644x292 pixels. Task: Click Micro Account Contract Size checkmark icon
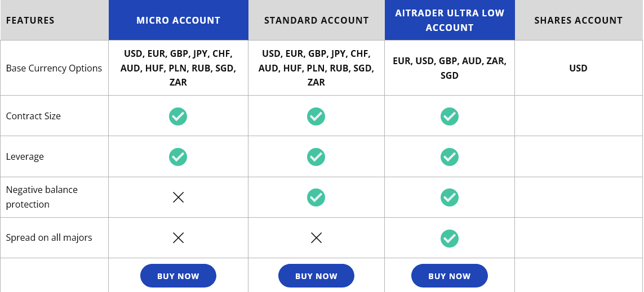(178, 116)
